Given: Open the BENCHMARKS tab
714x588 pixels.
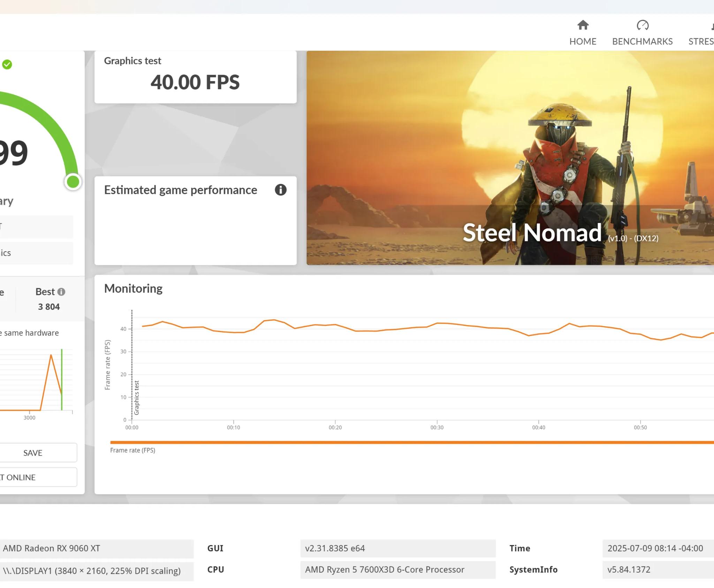Looking at the screenshot, I should click(642, 33).
